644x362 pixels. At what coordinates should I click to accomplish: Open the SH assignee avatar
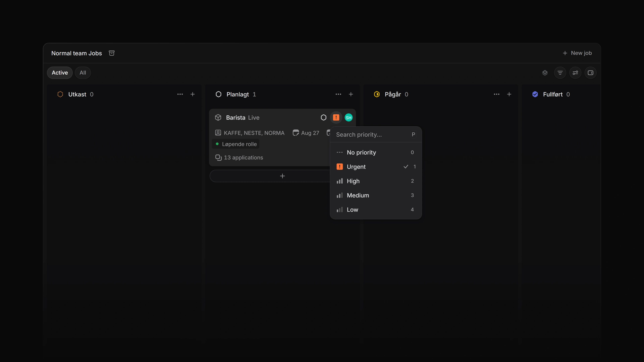pos(348,117)
